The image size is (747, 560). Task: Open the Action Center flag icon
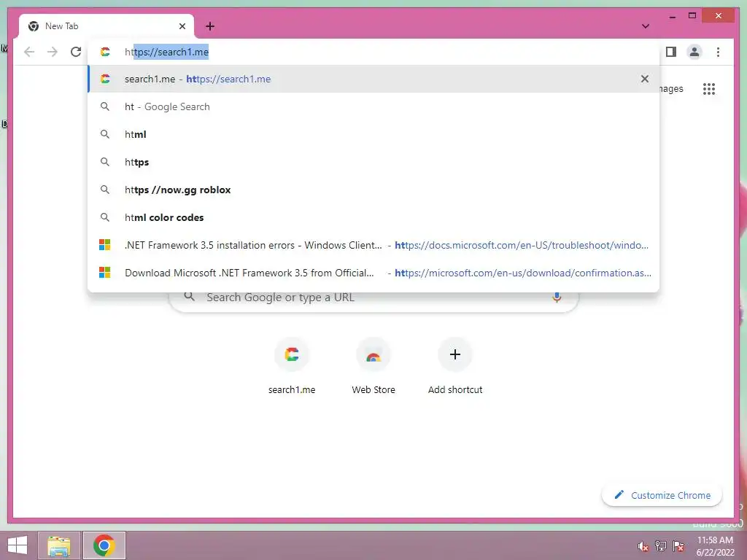(x=678, y=546)
